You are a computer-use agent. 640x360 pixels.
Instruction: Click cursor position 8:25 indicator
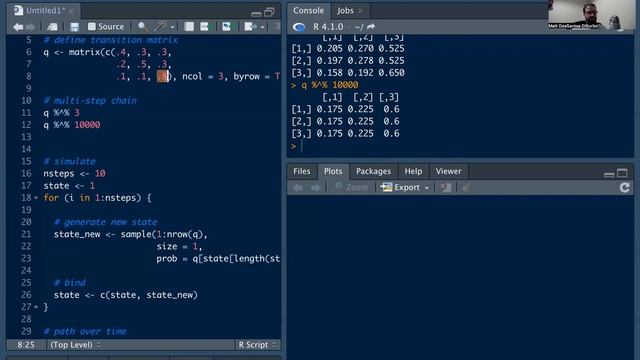pos(26,345)
